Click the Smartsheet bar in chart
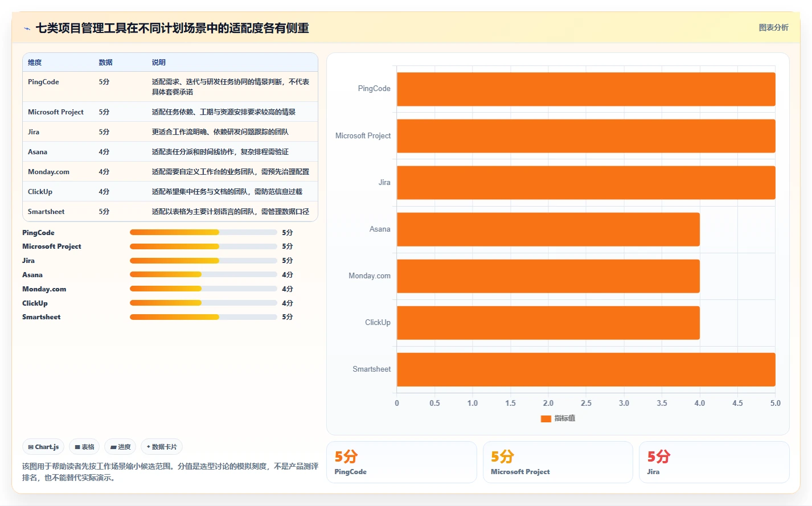 coord(586,369)
